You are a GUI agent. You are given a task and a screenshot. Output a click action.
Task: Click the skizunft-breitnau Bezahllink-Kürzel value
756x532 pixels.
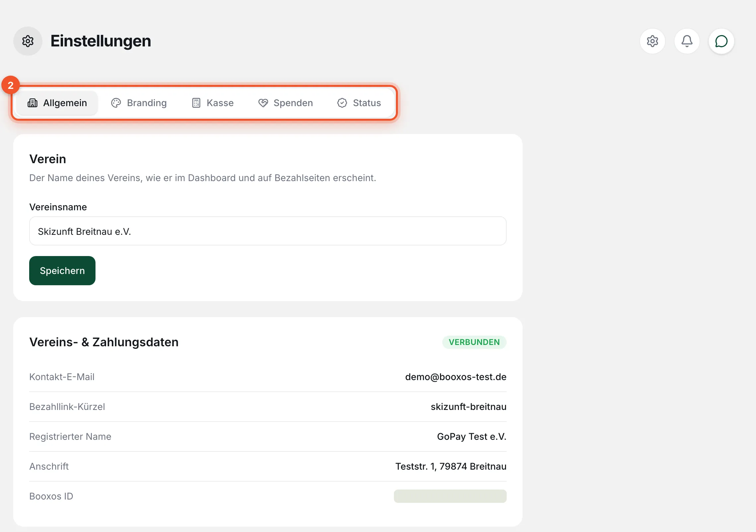point(469,407)
